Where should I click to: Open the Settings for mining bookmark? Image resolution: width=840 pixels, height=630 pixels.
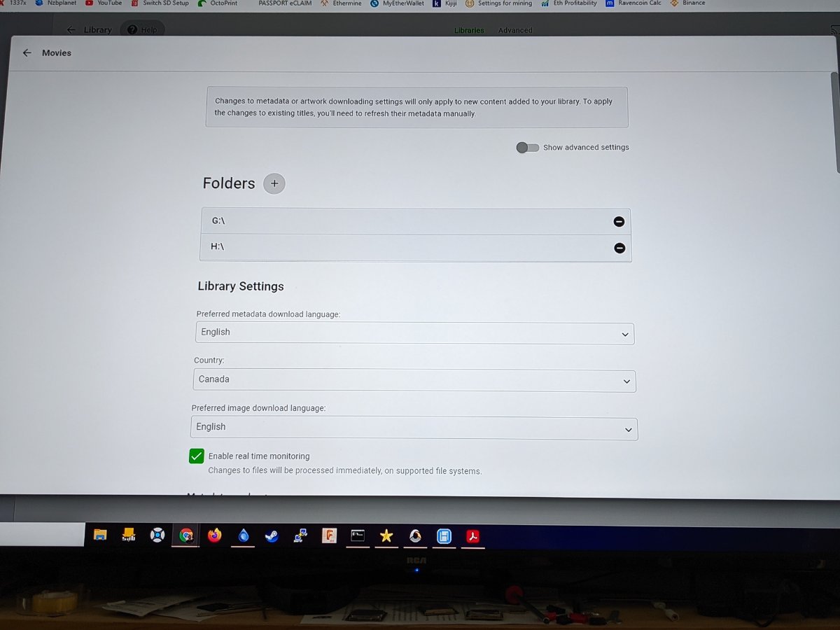[x=498, y=3]
